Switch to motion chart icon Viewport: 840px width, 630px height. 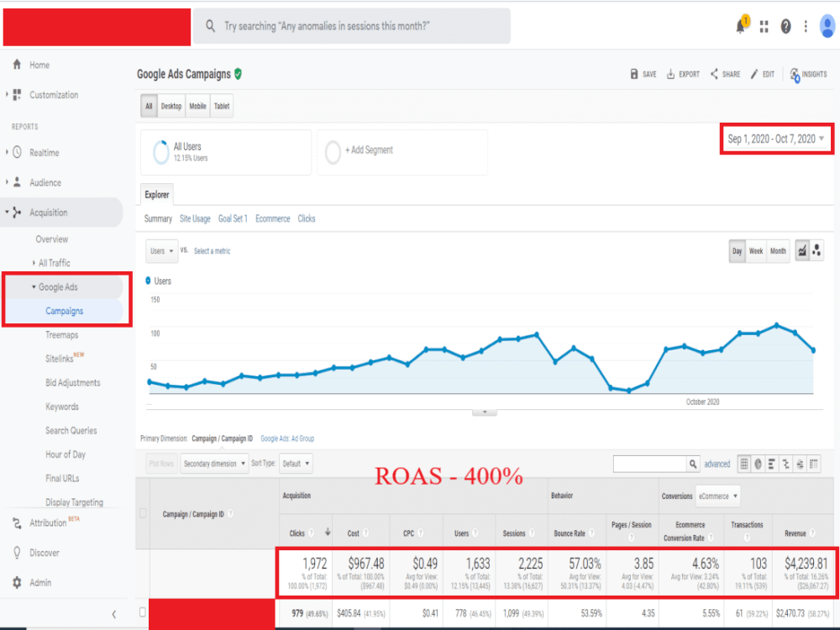[816, 250]
